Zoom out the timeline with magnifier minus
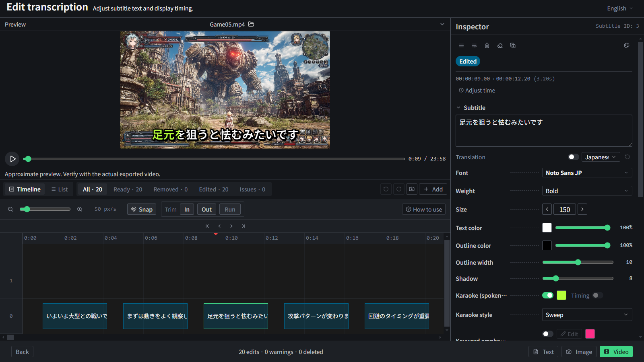The width and height of the screenshot is (644, 362). point(10,209)
